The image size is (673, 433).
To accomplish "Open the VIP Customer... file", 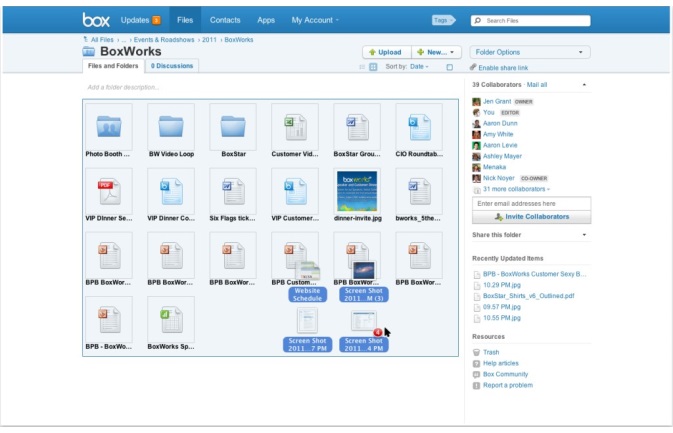I will tap(295, 191).
